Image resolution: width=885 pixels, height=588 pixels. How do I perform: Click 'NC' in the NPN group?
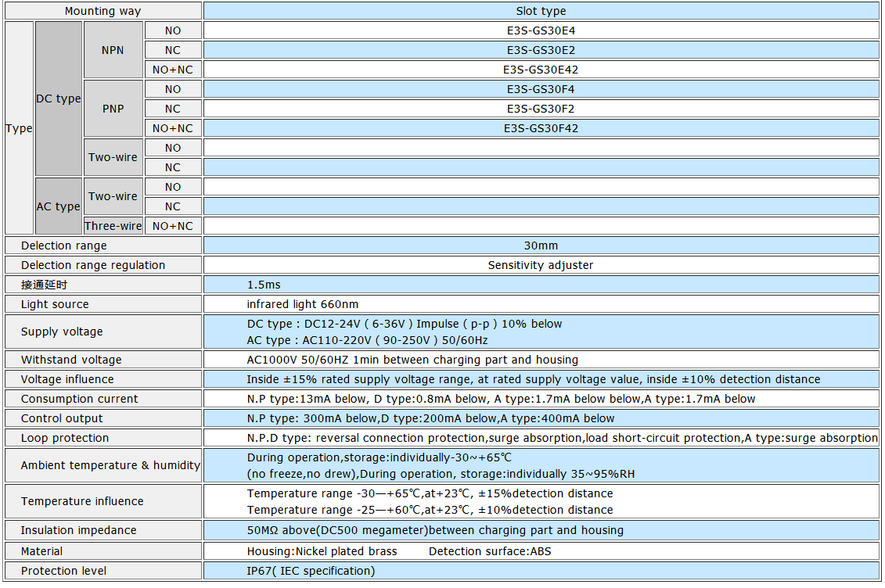(173, 50)
